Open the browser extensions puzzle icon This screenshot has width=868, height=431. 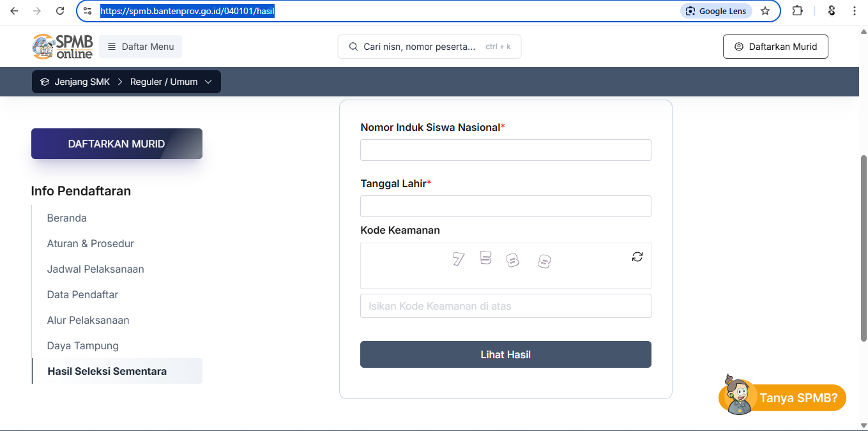pyautogui.click(x=797, y=11)
